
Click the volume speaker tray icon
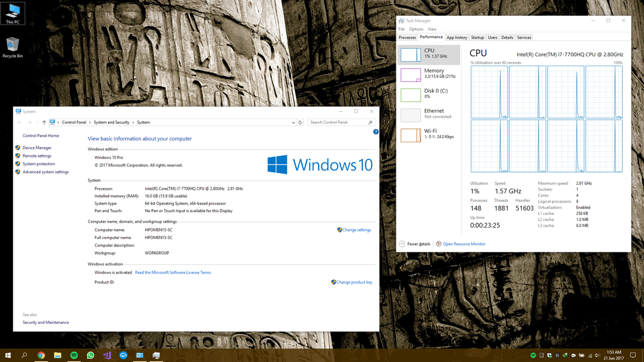pos(598,356)
